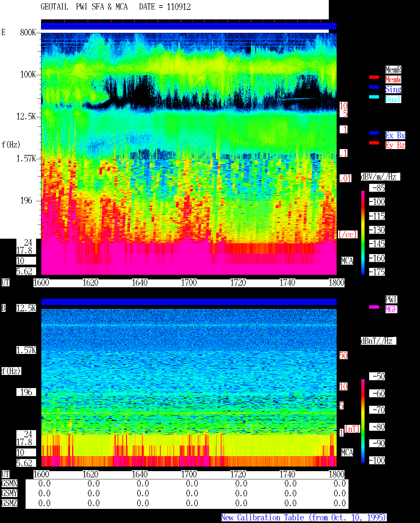Open 'New Calibration Table (from Oct. 10, 1995)' link

click(304, 517)
